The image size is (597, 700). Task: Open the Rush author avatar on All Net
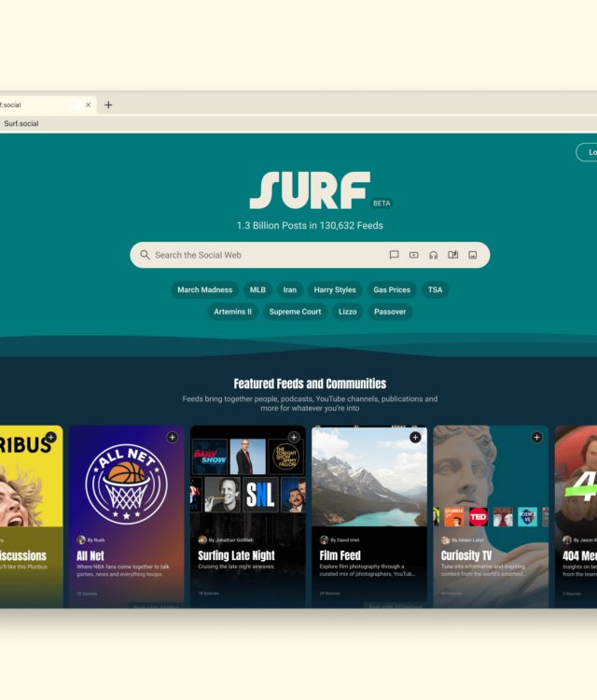81,539
